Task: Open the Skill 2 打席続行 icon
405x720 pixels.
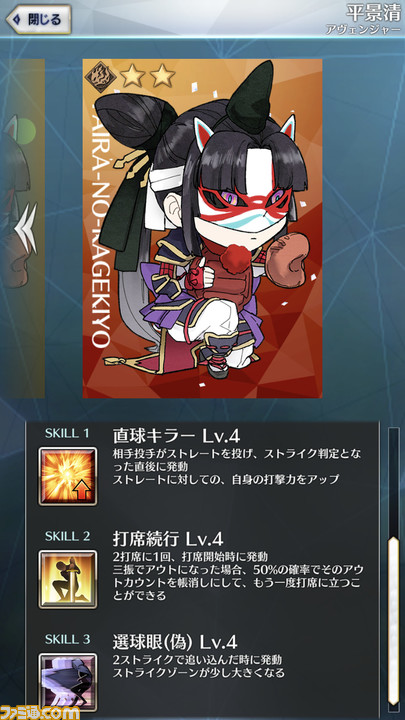Action: pyautogui.click(x=68, y=579)
